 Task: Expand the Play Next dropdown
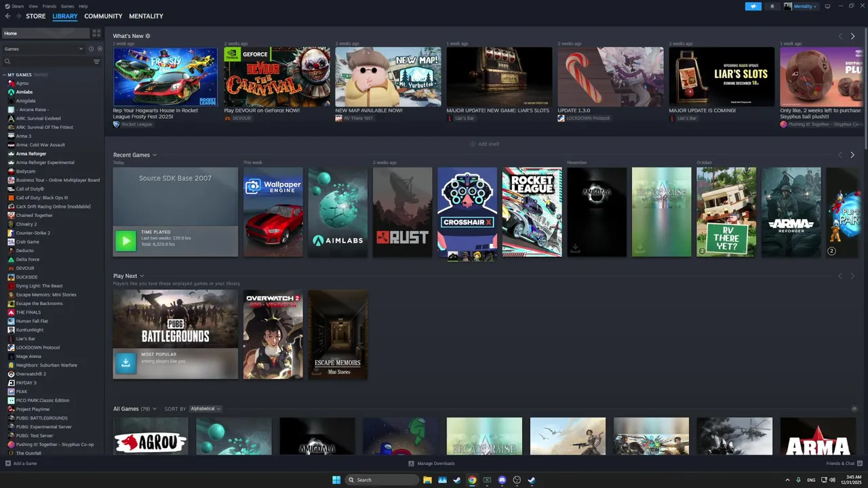pos(128,276)
